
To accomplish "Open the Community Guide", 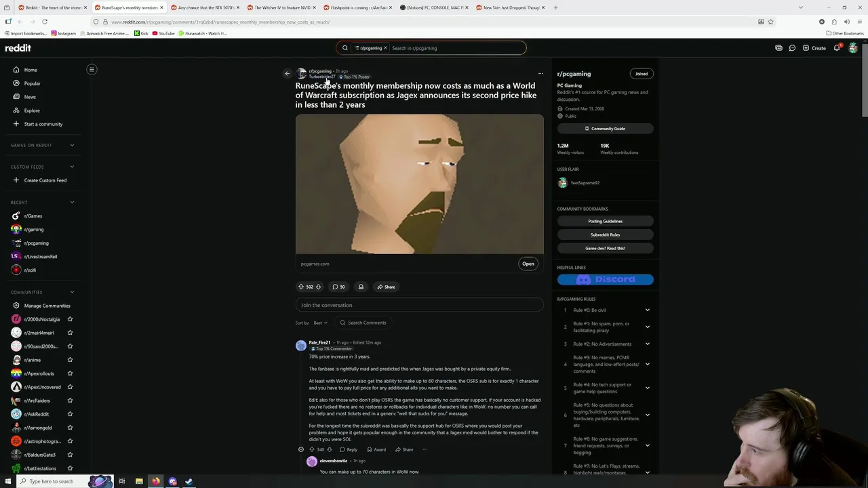I will point(605,129).
